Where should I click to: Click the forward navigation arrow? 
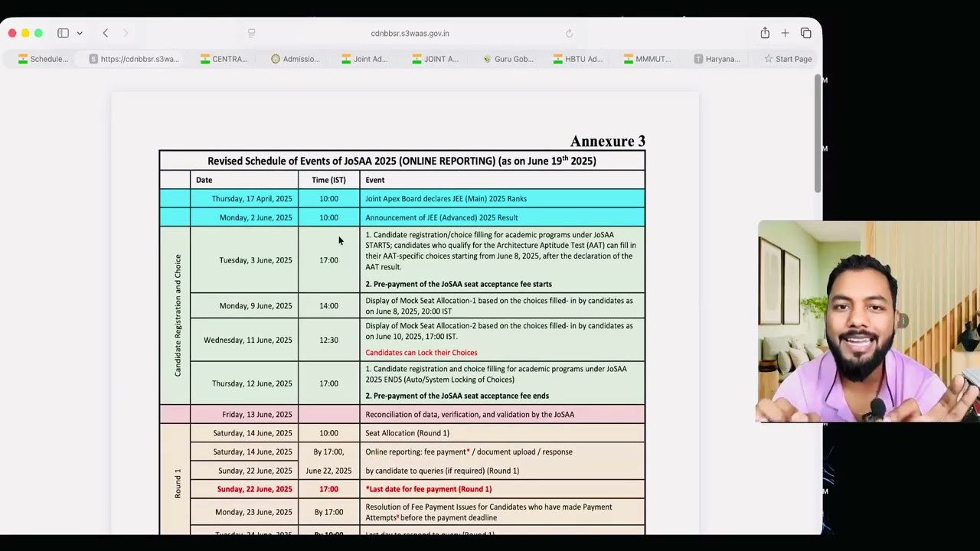pyautogui.click(x=126, y=33)
